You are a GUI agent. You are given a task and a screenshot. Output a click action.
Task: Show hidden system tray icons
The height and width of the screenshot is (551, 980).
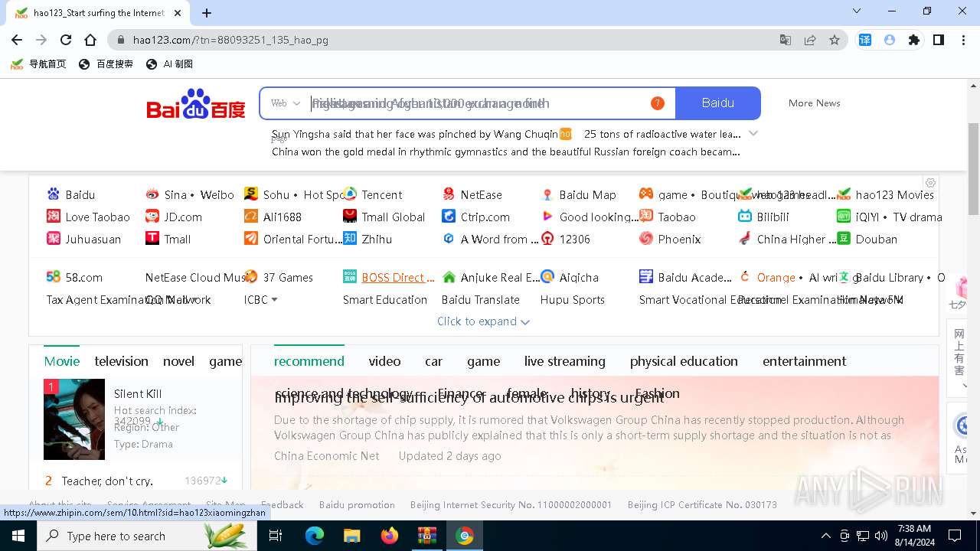pos(825,536)
